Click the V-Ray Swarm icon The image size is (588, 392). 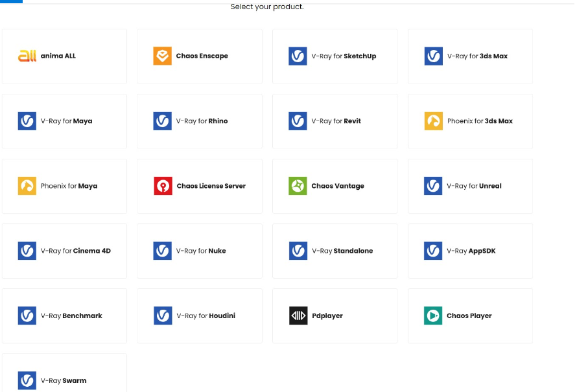27,380
